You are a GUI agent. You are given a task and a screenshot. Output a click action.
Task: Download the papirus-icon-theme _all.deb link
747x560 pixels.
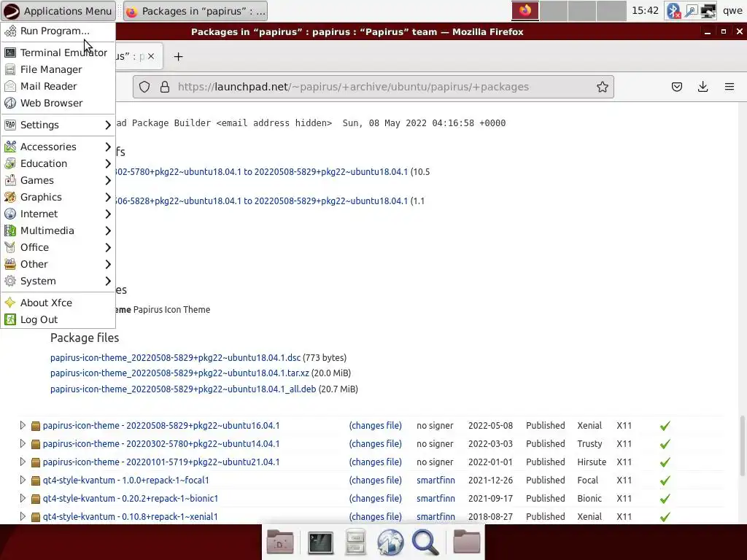(x=183, y=389)
